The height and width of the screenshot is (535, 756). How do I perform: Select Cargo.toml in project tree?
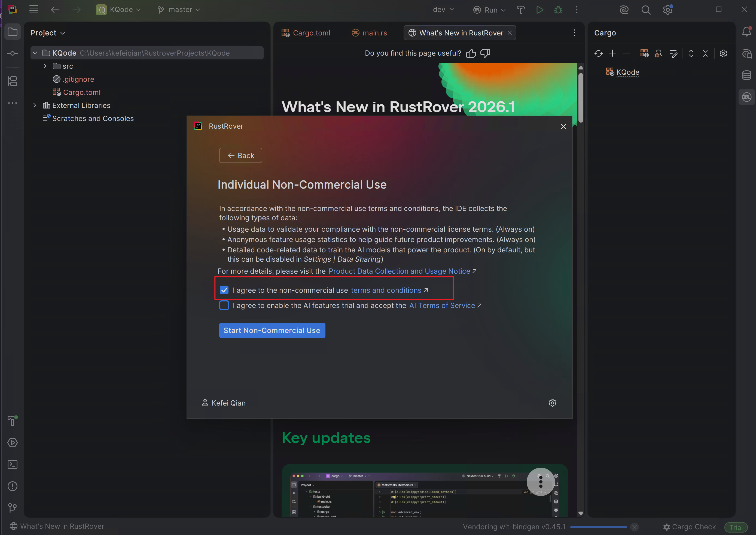point(82,92)
